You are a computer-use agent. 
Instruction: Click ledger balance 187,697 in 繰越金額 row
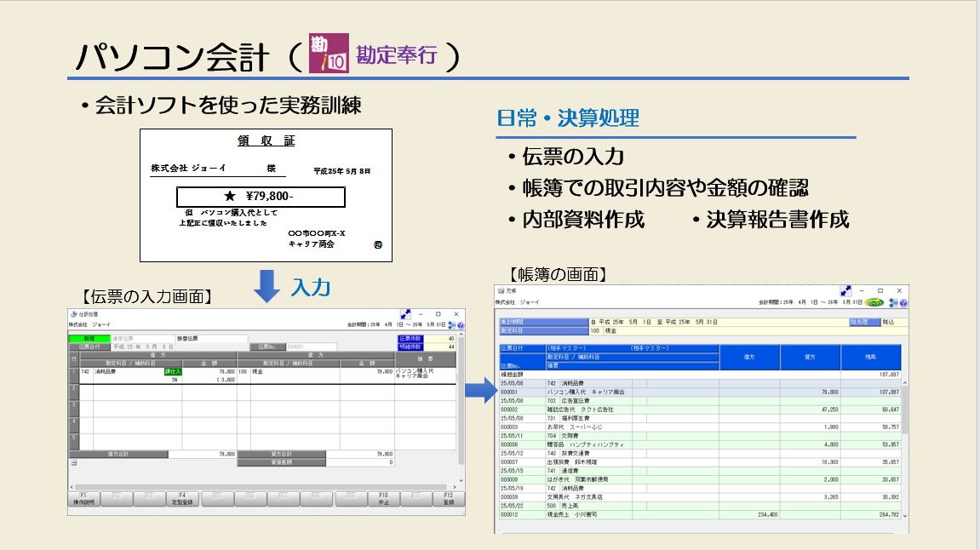coord(889,375)
